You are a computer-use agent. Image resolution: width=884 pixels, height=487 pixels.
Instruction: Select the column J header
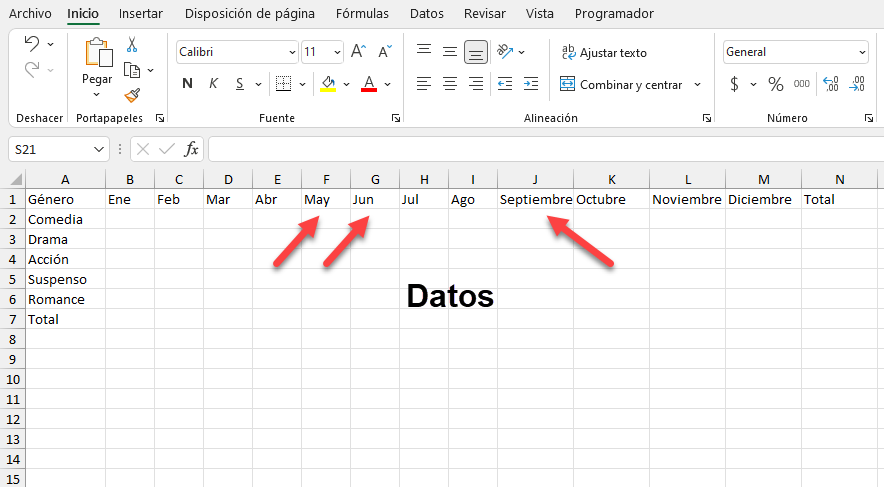pos(535,180)
